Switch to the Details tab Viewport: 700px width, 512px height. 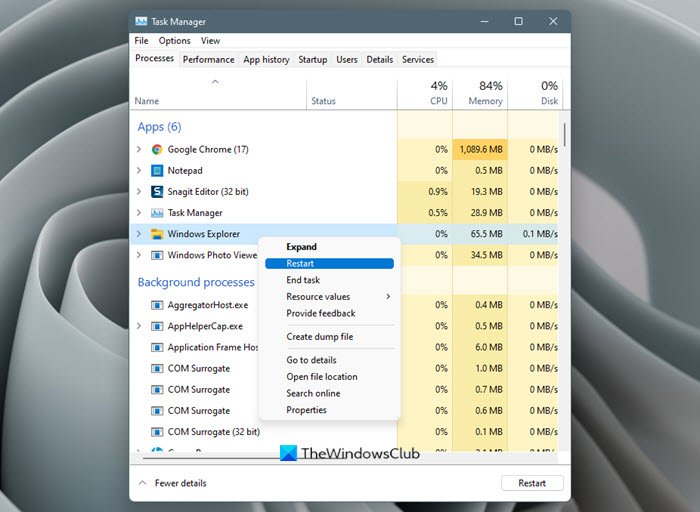pos(380,59)
